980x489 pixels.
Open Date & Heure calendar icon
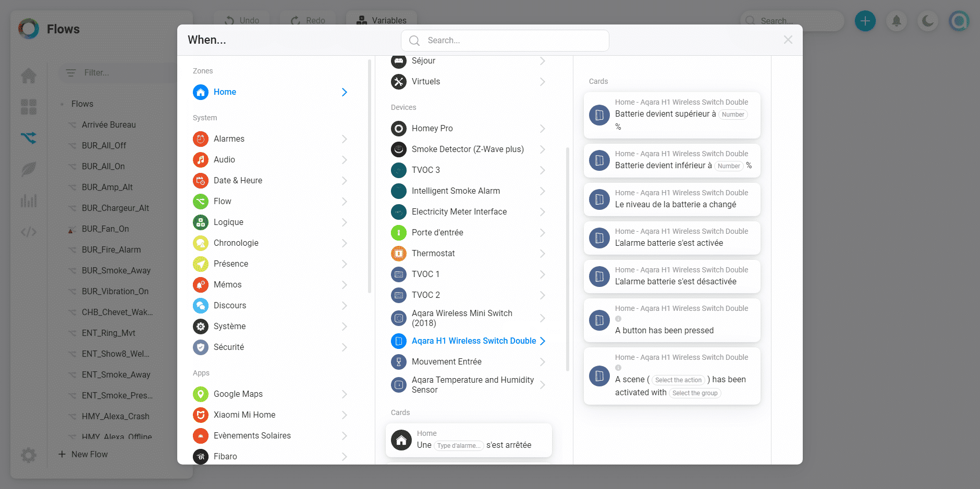(201, 180)
